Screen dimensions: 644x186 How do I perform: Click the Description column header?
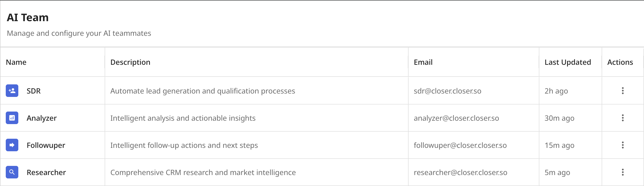(x=130, y=62)
